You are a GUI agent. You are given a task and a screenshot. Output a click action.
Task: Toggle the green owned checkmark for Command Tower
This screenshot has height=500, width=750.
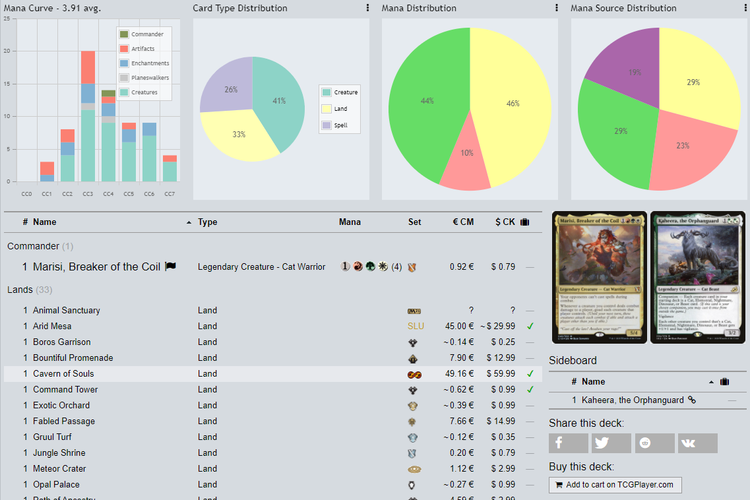[x=530, y=389]
